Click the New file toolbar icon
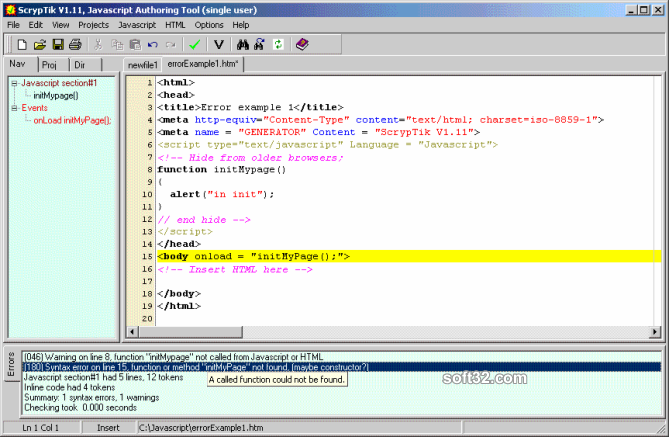The image size is (669, 437). pos(22,44)
